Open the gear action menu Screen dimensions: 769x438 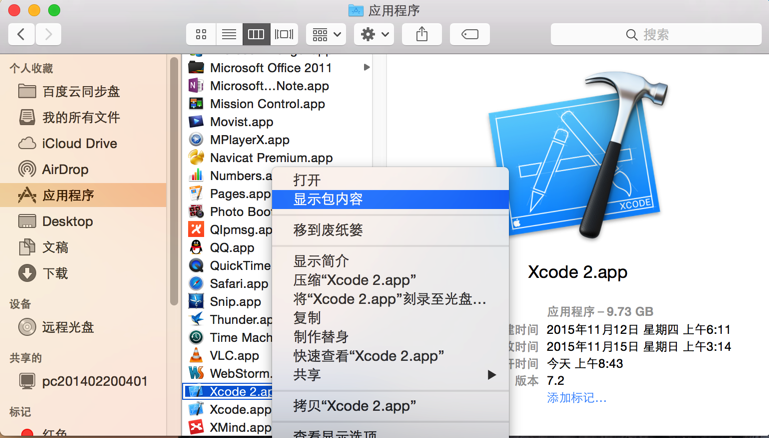coord(374,34)
